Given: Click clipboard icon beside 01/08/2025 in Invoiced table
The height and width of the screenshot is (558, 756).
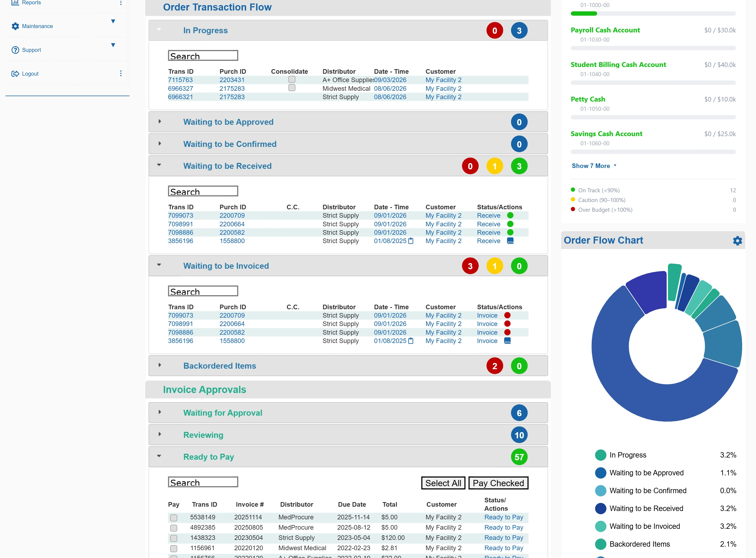Looking at the screenshot, I should click(x=411, y=341).
